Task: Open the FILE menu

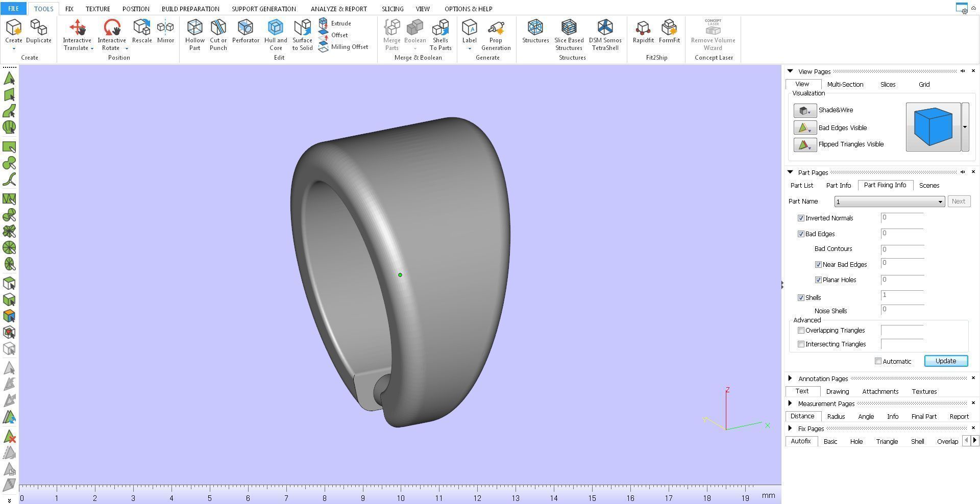Action: (x=13, y=9)
